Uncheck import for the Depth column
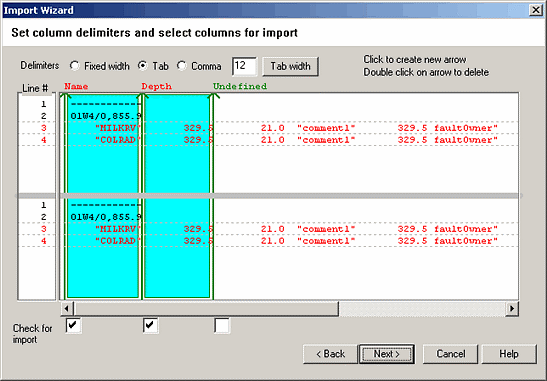Viewport: 547px width, 381px height. (150, 326)
